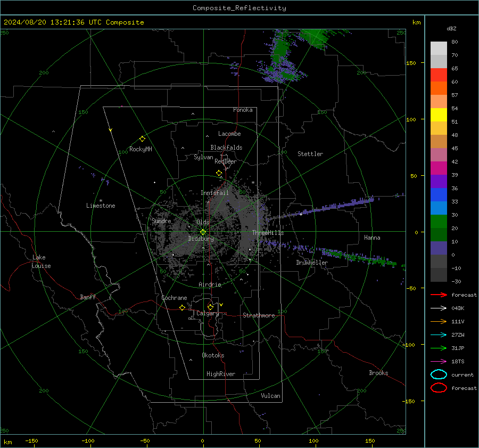Pick the light gray 70-80 dBZ swatch
Viewport: 479px width, 448px height.
pyautogui.click(x=439, y=48)
